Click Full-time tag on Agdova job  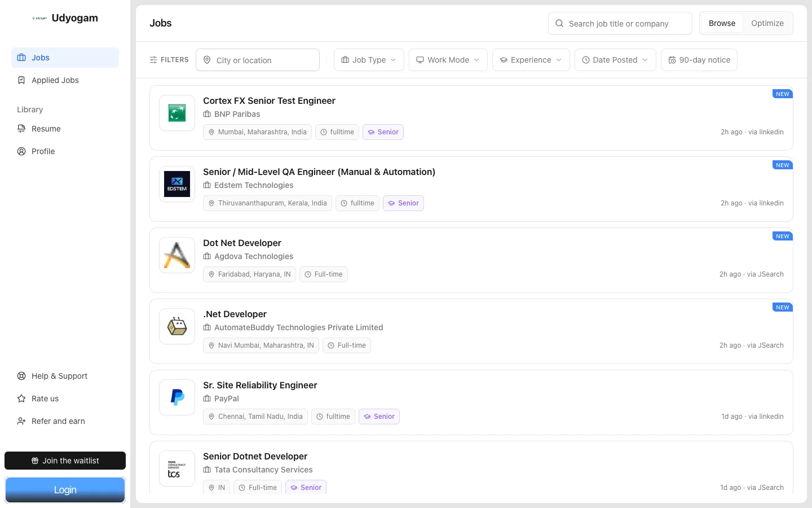(324, 274)
